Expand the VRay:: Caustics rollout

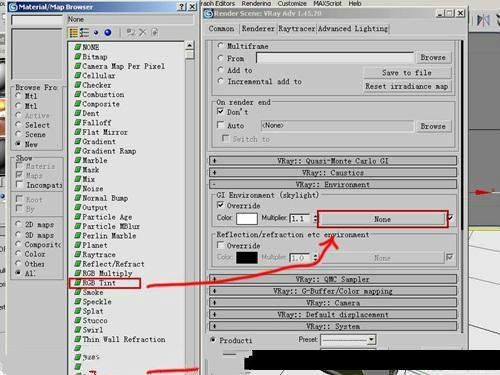click(x=333, y=173)
